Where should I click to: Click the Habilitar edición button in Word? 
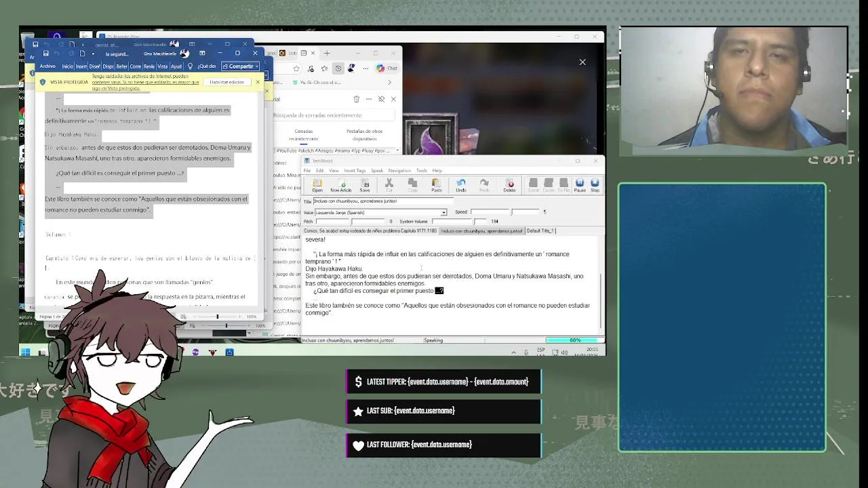pos(226,82)
